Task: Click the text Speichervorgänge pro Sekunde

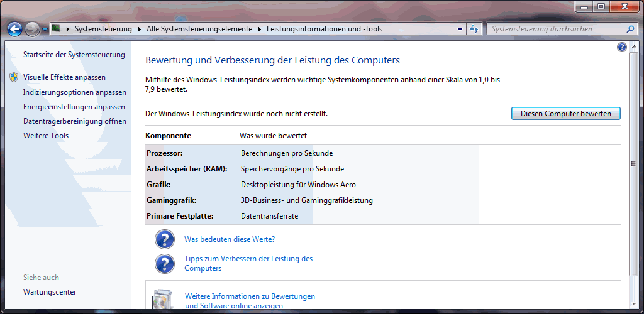Action: tap(292, 169)
